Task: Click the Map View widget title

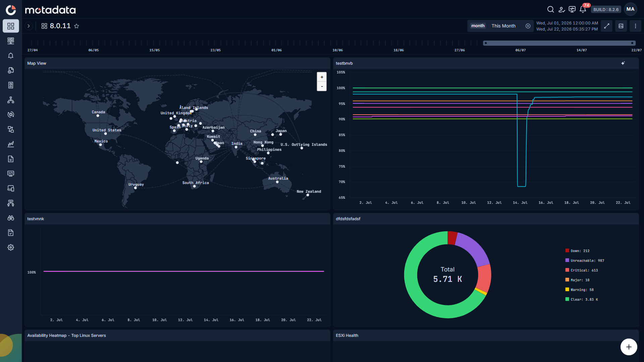Action: tap(37, 63)
